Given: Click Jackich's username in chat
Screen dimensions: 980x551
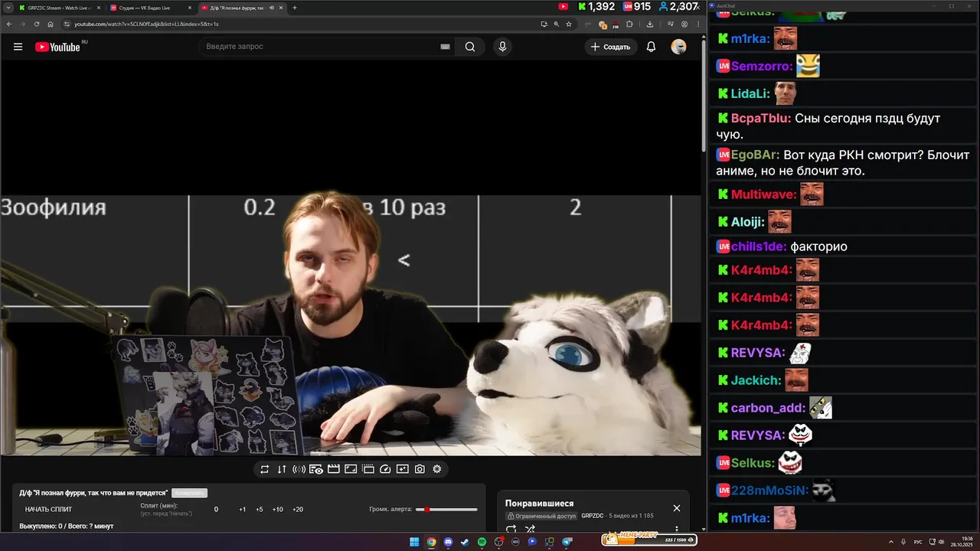Looking at the screenshot, I should (756, 380).
